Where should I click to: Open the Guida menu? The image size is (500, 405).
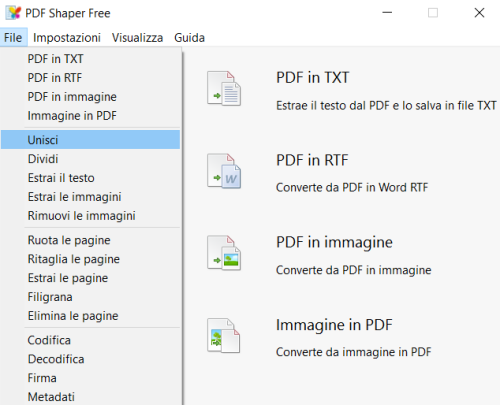[189, 38]
